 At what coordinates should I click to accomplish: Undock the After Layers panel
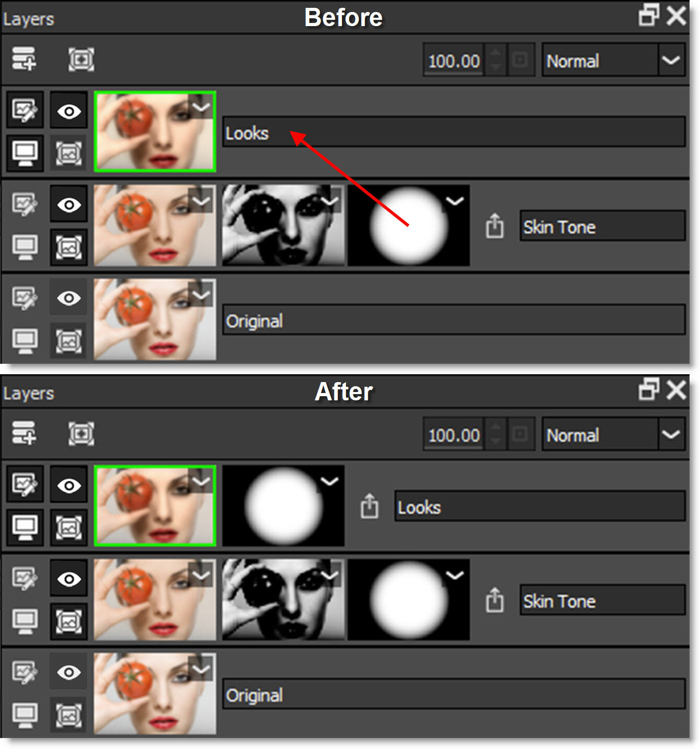[649, 389]
